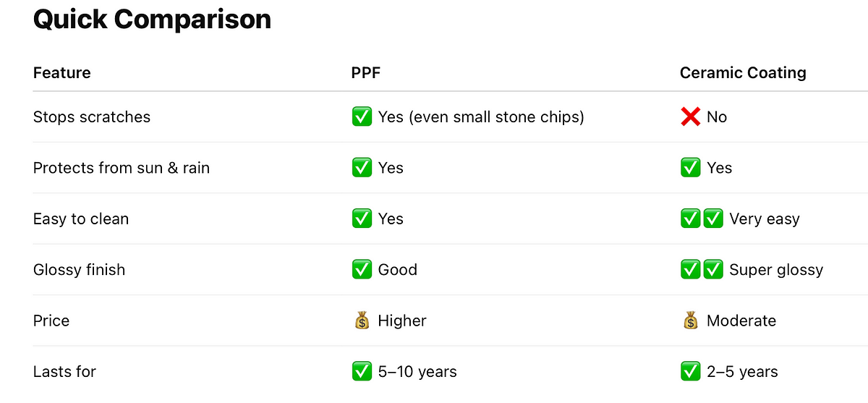This screenshot has height=403, width=868.
Task: Select the PPF column header
Action: point(366,73)
